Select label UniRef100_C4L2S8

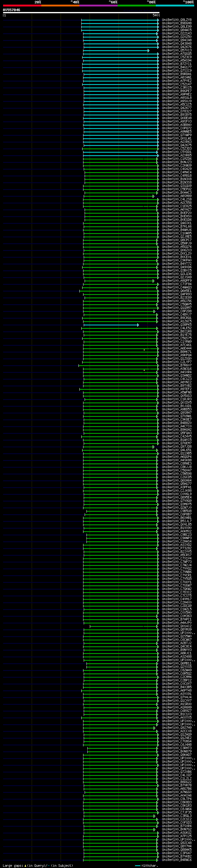click(177, 199)
